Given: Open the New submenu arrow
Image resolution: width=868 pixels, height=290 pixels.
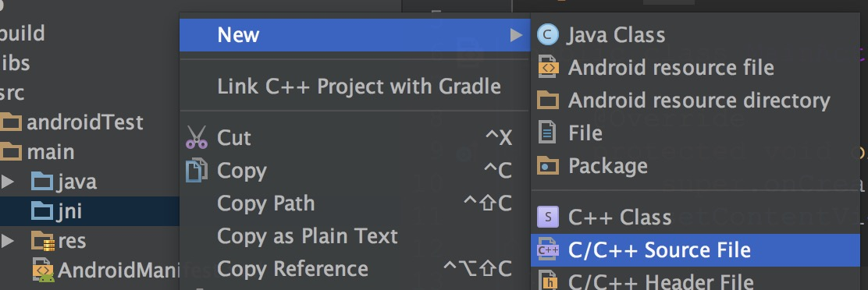Looking at the screenshot, I should (516, 35).
